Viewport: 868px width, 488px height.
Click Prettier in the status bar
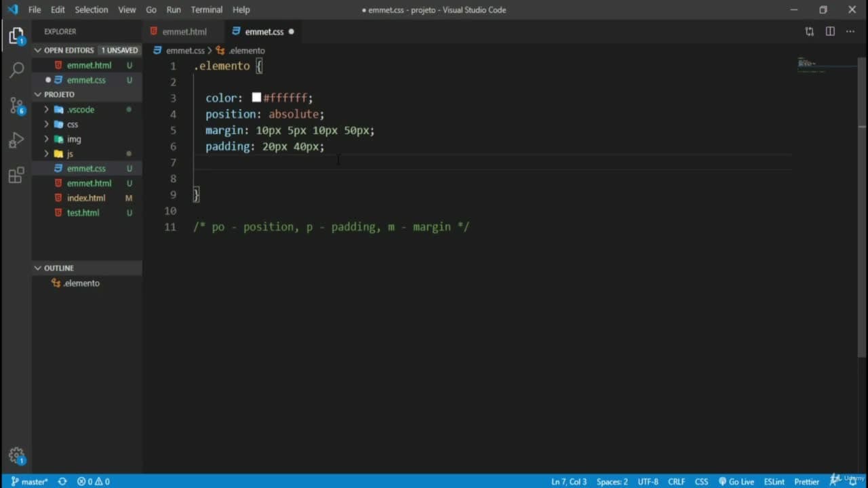tap(806, 481)
